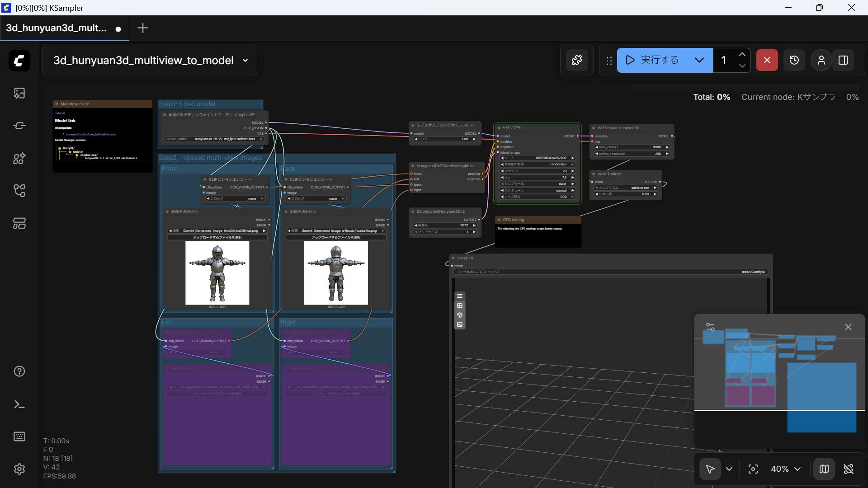Image resolution: width=868 pixels, height=488 pixels.
Task: Click the front knight image thumbnail
Action: [x=217, y=272]
